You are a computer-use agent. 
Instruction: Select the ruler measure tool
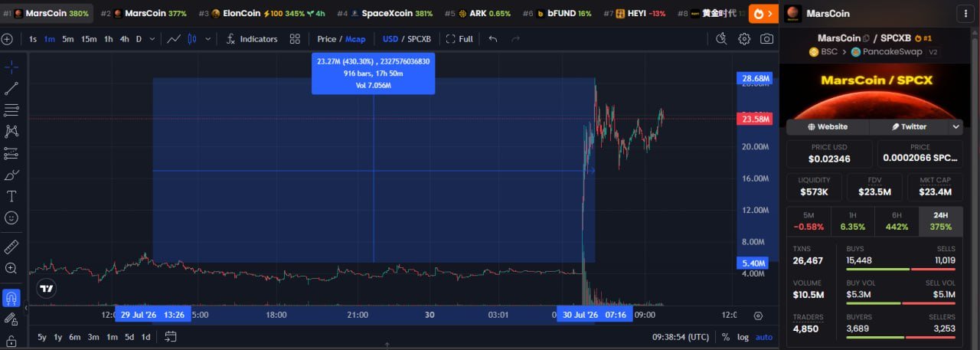(11, 247)
